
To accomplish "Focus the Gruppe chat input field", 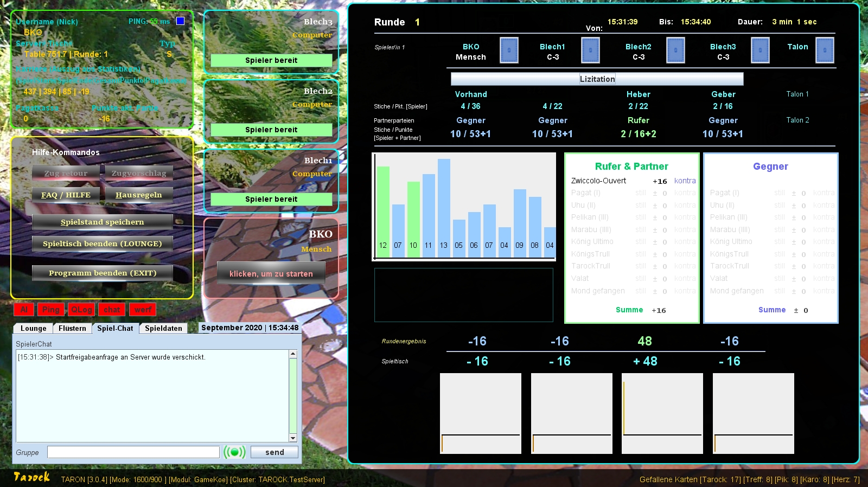I will coord(133,452).
